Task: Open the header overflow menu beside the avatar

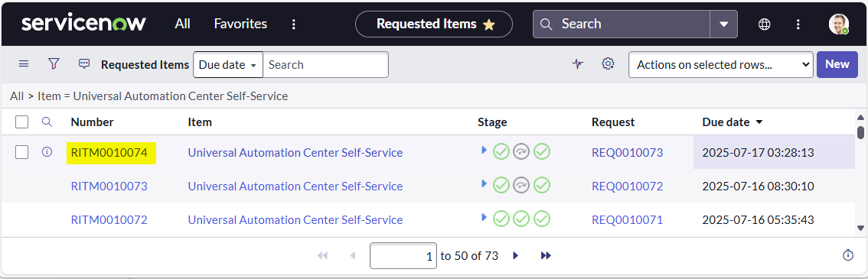Action: coord(798,24)
